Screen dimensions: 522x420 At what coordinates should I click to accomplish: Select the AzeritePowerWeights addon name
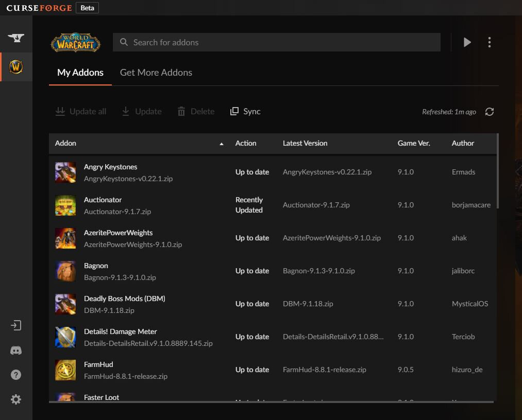click(x=118, y=233)
